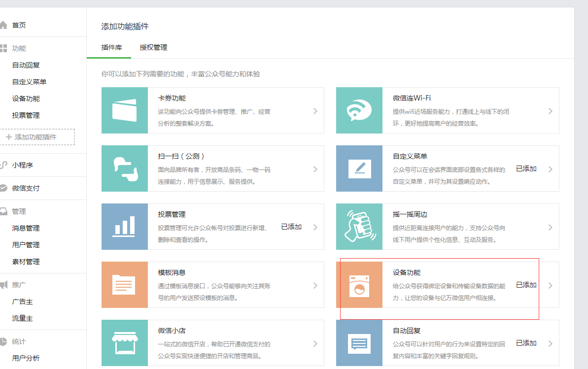Click the 微信小店 storefront icon
The image size is (588, 369).
[x=124, y=343]
